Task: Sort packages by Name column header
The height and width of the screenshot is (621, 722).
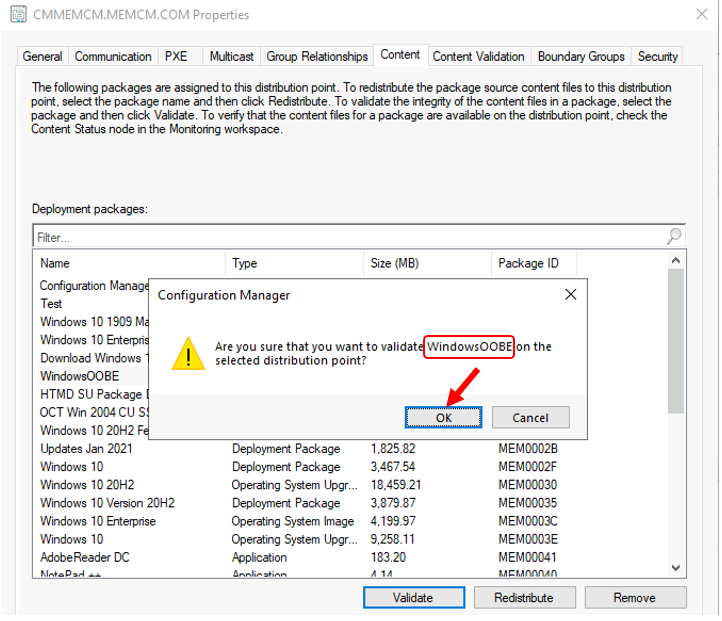Action: click(x=129, y=263)
